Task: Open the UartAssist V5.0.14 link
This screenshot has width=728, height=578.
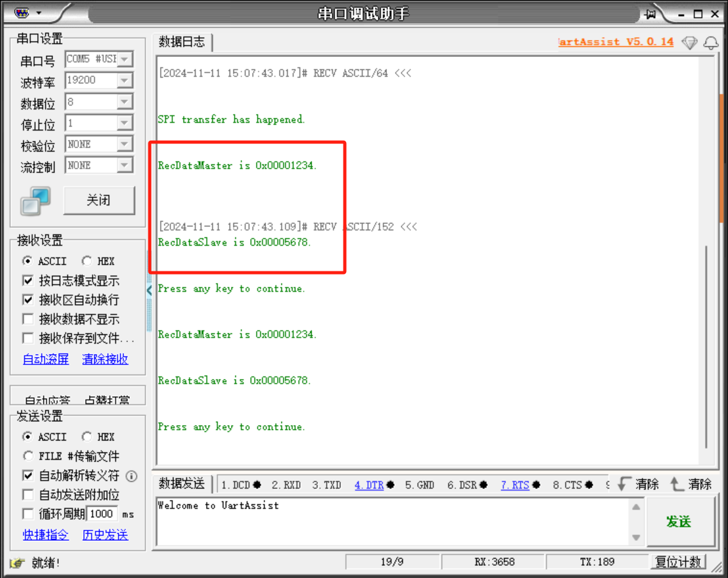Action: tap(615, 42)
